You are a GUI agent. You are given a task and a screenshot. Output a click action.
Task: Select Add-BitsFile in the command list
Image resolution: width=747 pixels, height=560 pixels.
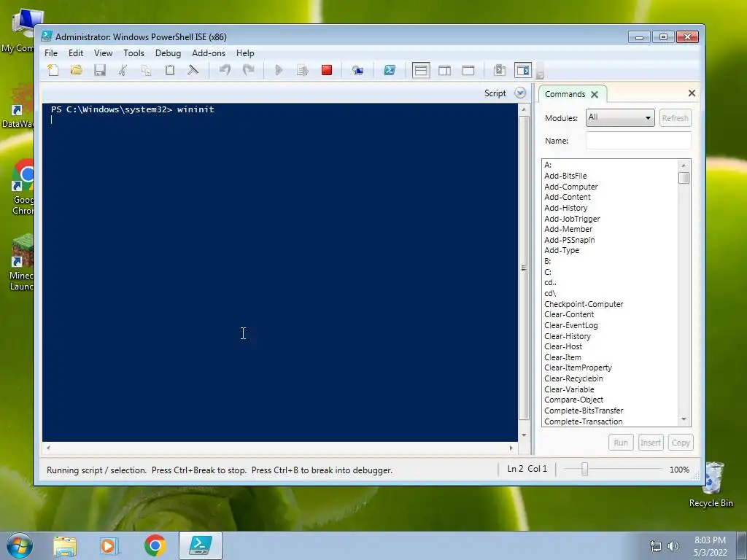(565, 176)
